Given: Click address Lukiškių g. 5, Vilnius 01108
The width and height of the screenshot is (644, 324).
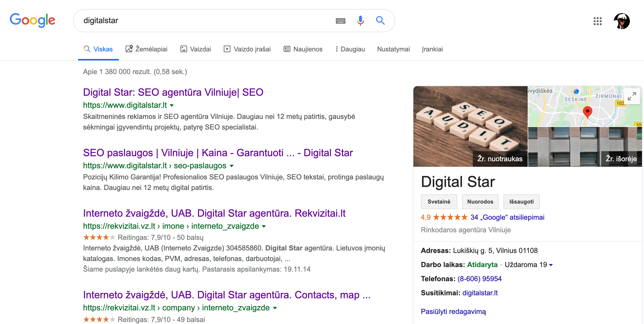Looking at the screenshot, I should [x=495, y=250].
